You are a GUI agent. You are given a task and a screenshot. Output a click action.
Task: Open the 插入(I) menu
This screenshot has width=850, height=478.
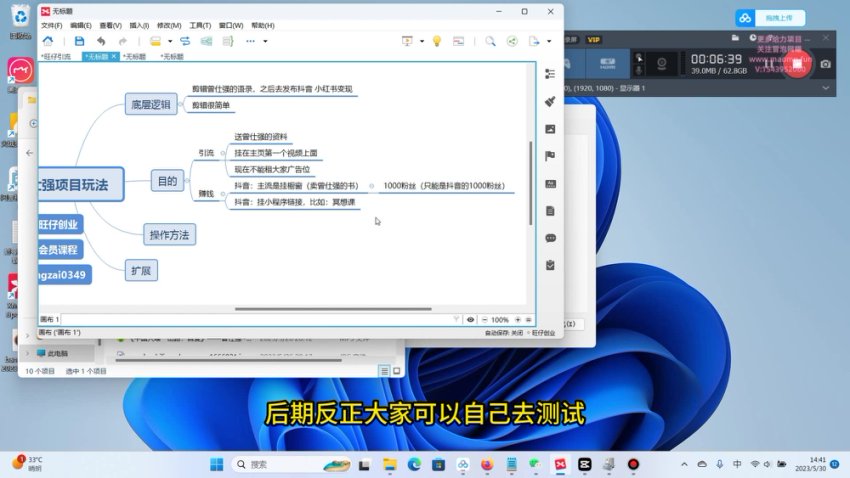point(139,25)
